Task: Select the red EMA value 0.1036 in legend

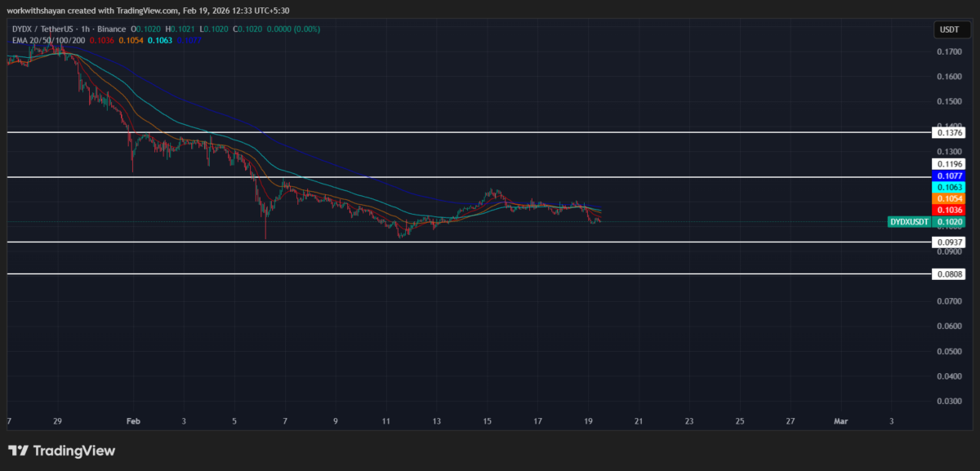Action: (x=102, y=41)
